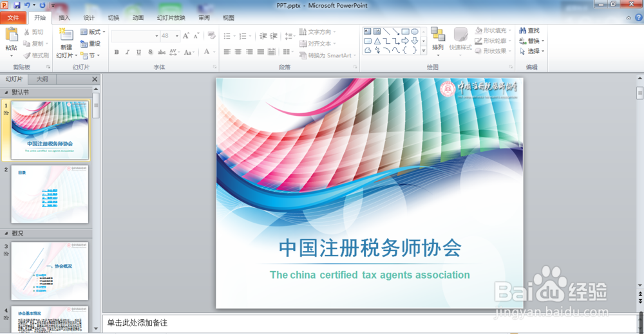Image resolution: width=644 pixels, height=334 pixels.
Task: Open the 替换 (Replace) dropdown
Action: click(543, 41)
